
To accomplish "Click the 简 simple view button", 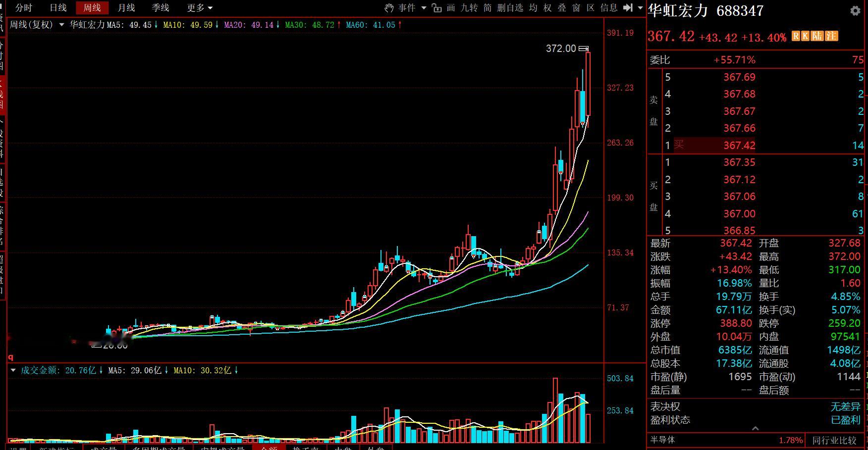I will tap(488, 8).
